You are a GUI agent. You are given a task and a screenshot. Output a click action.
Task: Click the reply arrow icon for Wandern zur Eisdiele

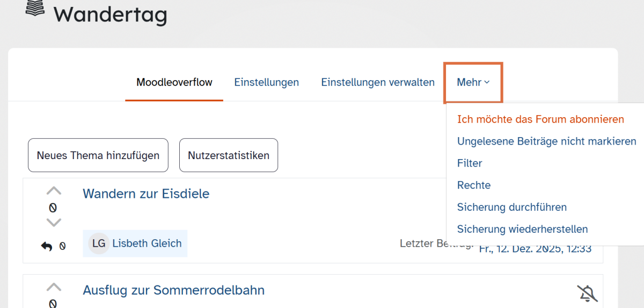pos(47,246)
